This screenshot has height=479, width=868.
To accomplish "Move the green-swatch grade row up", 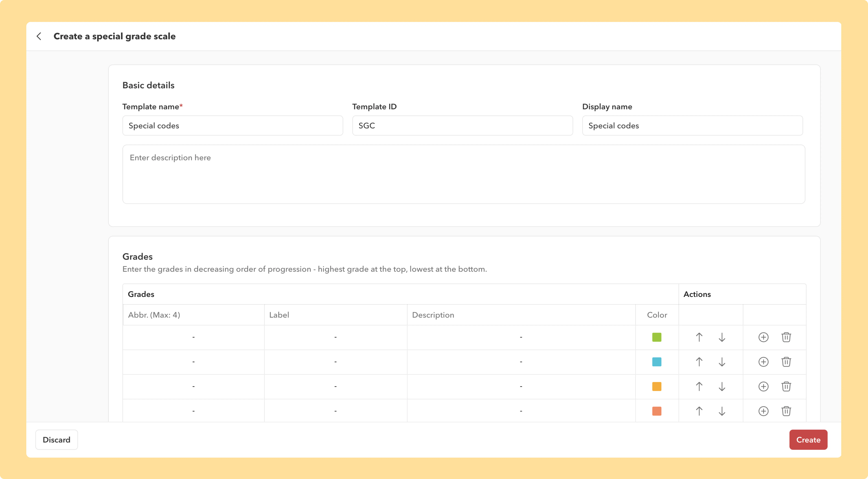I will [x=699, y=337].
